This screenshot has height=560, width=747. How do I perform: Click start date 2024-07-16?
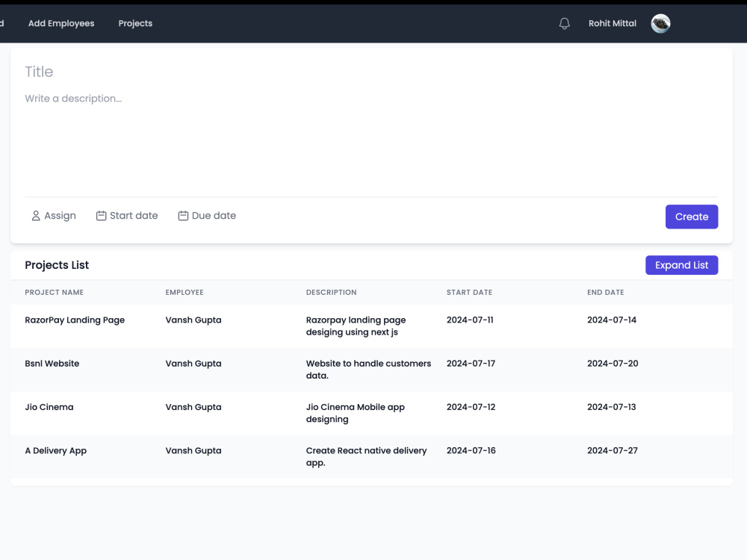471,450
